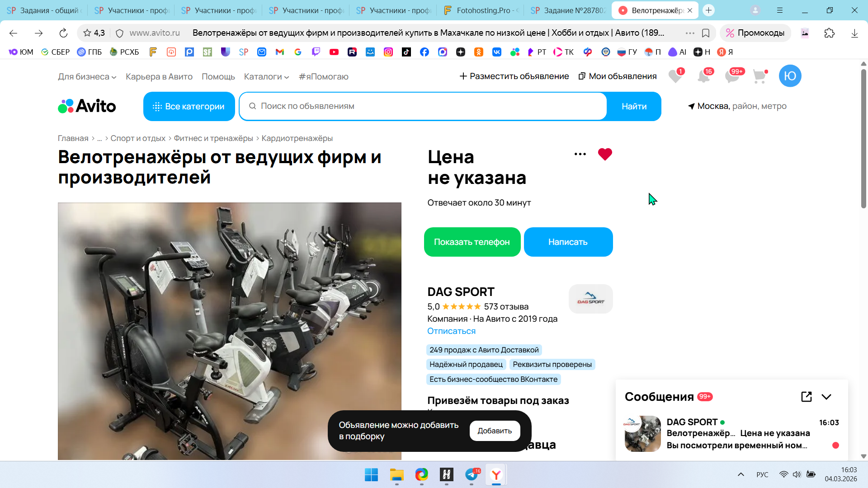Image resolution: width=868 pixels, height=488 pixels.
Task: Open Messages panel in new window
Action: [x=806, y=397]
